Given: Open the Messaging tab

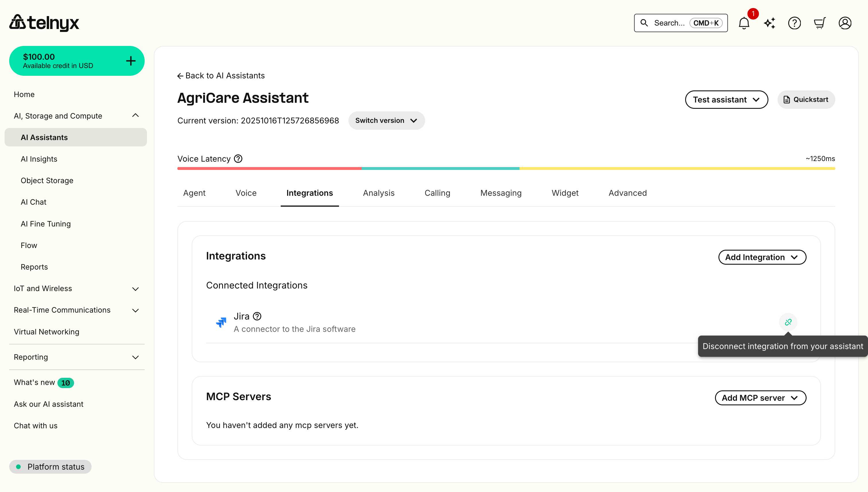Looking at the screenshot, I should [501, 193].
